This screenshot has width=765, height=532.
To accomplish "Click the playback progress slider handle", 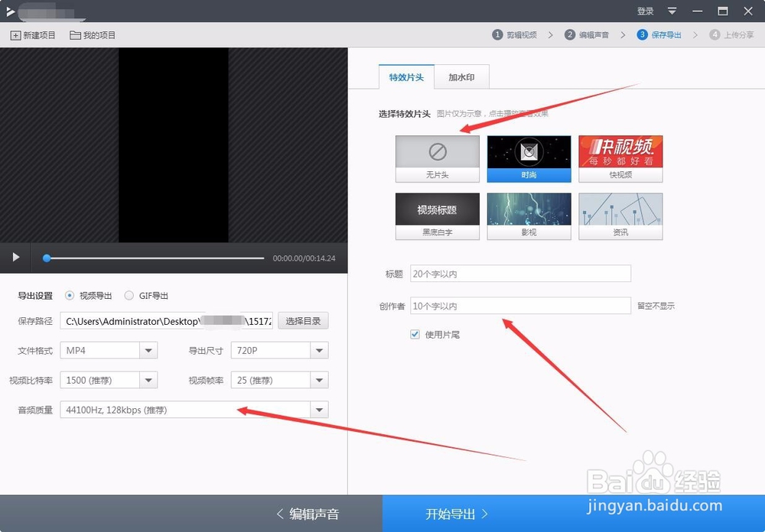I will coord(47,258).
